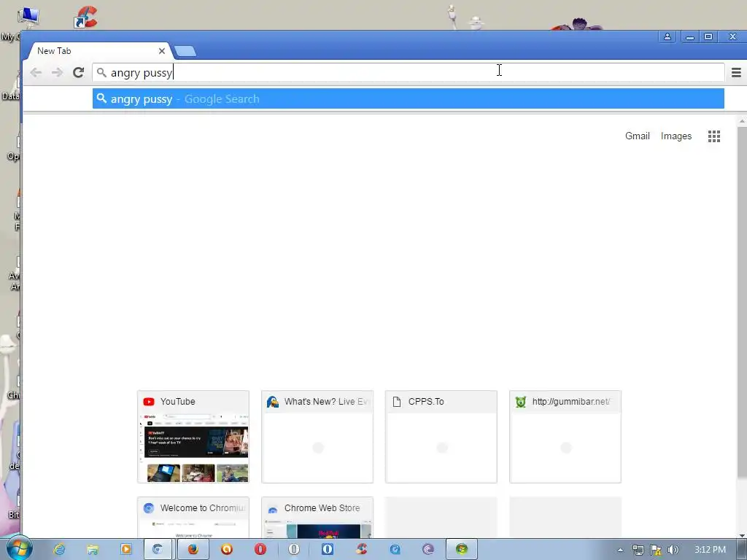Launch Windows Media Player from taskbar
This screenshot has width=747, height=560.
(x=125, y=550)
